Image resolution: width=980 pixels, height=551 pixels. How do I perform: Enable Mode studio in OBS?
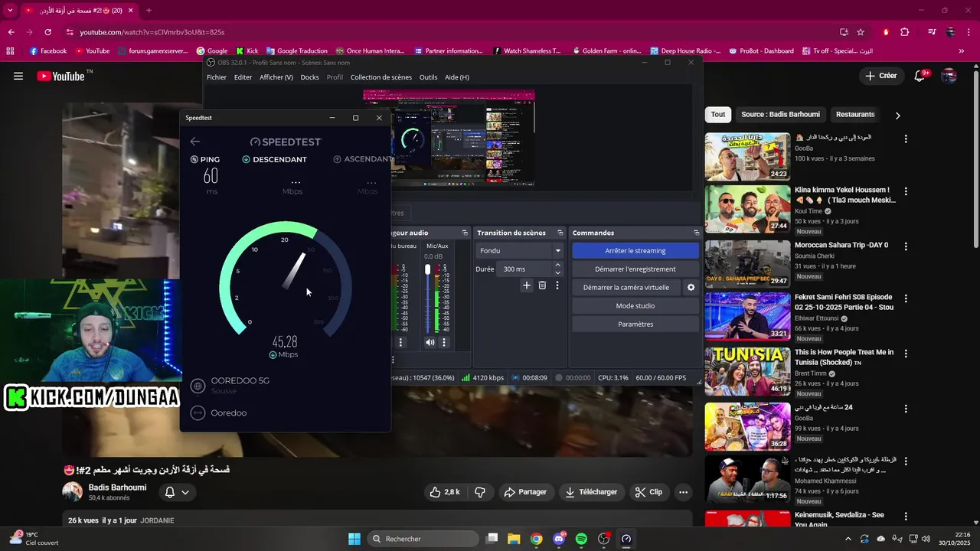coord(635,306)
